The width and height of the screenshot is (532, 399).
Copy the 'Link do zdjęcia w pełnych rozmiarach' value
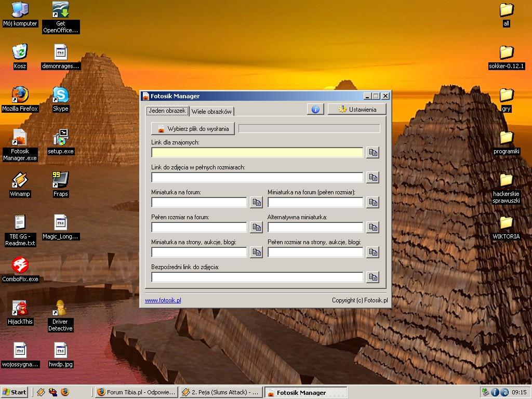click(x=373, y=178)
